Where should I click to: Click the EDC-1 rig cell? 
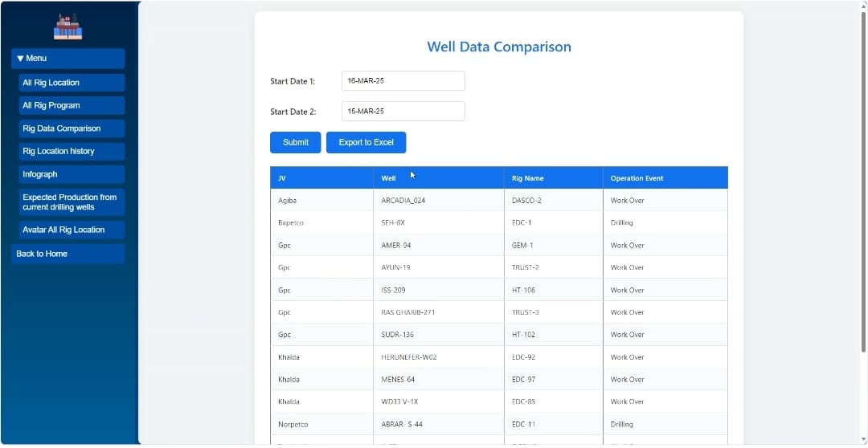click(x=554, y=223)
